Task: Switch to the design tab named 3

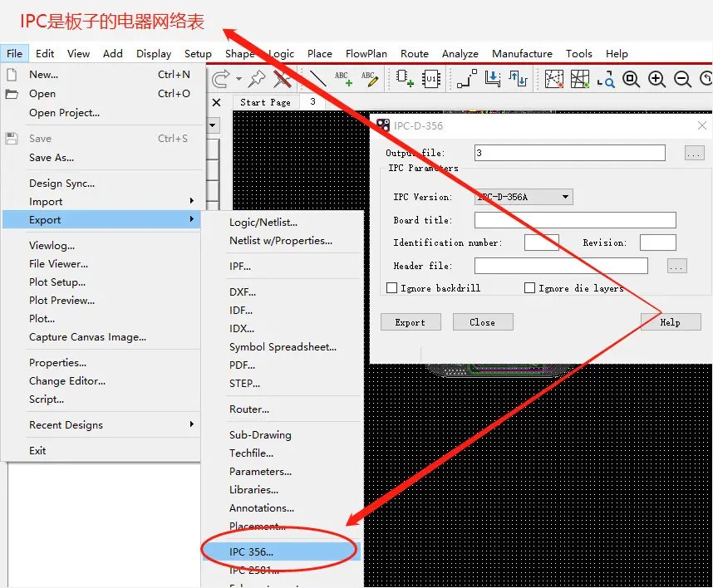Action: click(312, 102)
